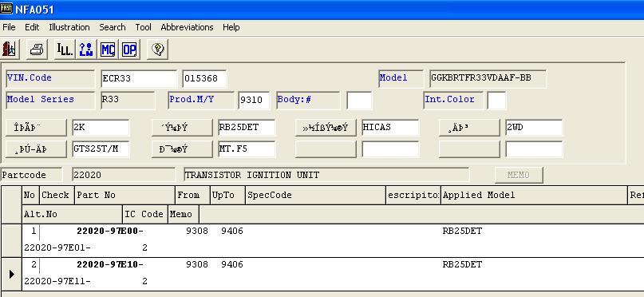Click the printer toolbar icon
Screen dimensions: 644x297
(x=37, y=49)
